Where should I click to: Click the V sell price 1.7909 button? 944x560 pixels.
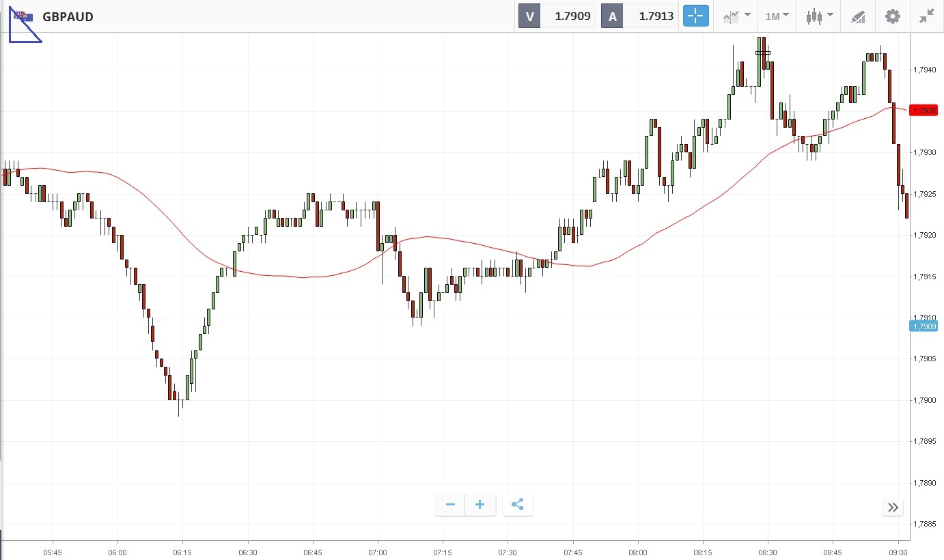coord(557,16)
